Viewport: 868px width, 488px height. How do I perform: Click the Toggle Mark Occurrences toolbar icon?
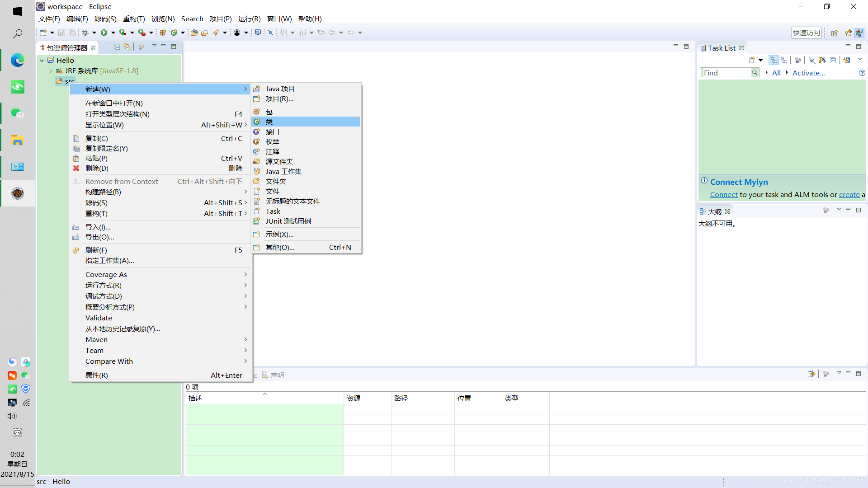(x=271, y=33)
